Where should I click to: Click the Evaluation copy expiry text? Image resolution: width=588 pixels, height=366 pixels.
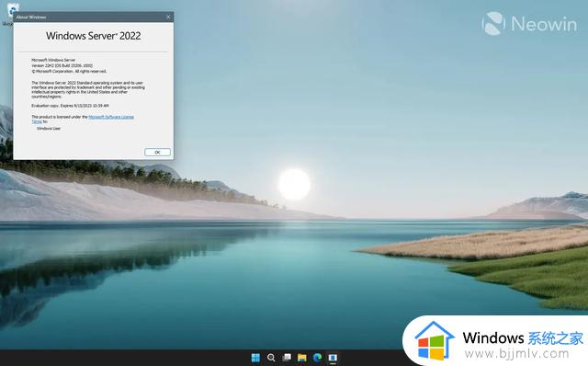(70, 106)
